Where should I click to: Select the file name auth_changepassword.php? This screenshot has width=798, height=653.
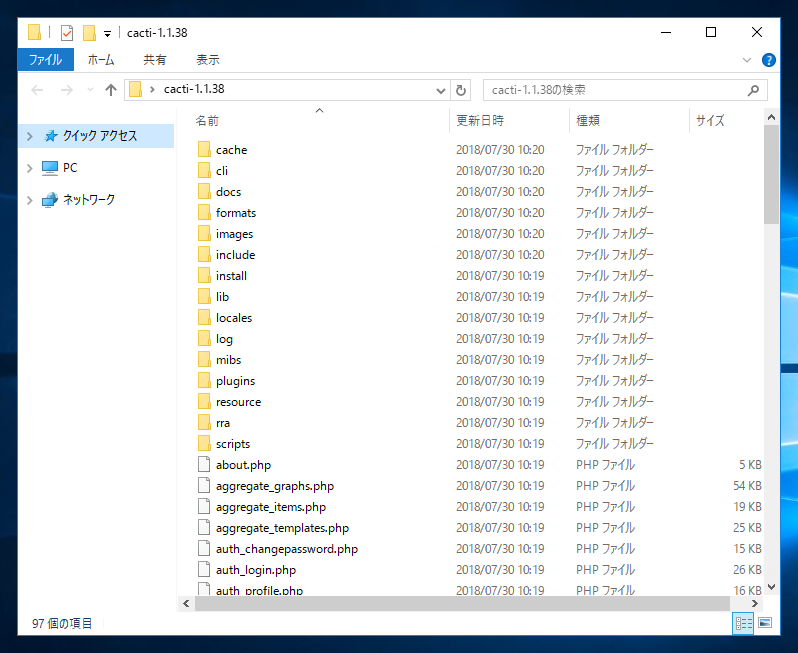pos(287,549)
